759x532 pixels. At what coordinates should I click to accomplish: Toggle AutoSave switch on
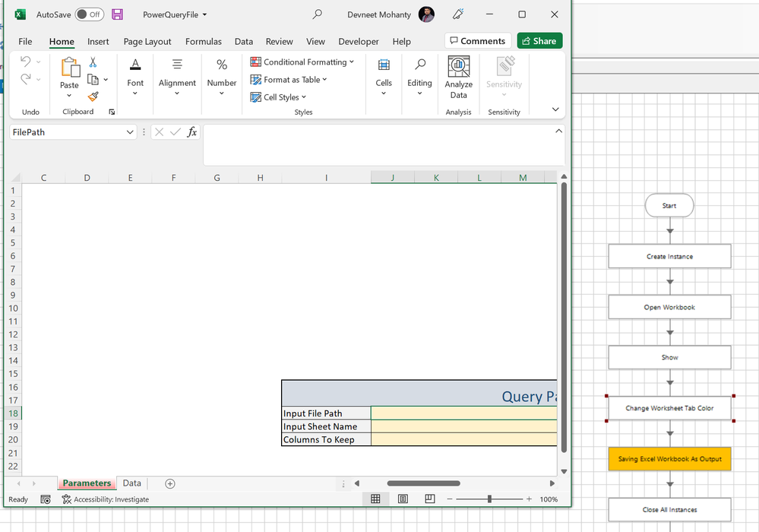pyautogui.click(x=90, y=14)
